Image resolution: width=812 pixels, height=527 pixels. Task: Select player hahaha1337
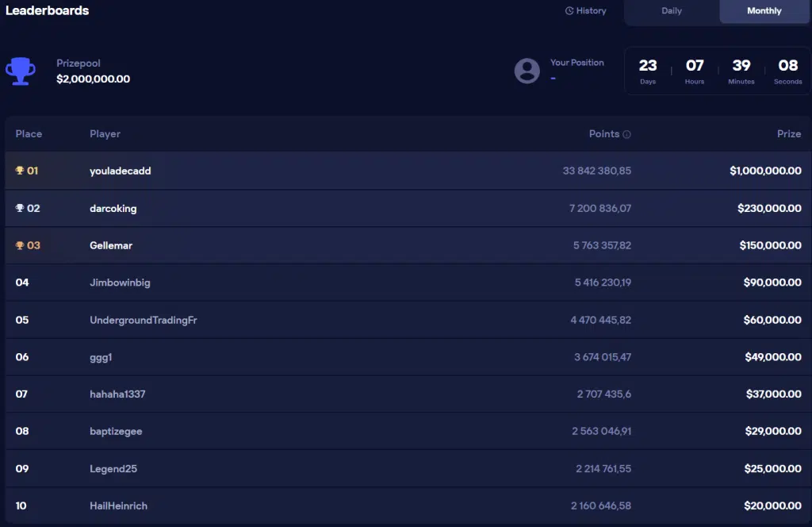pyautogui.click(x=117, y=394)
